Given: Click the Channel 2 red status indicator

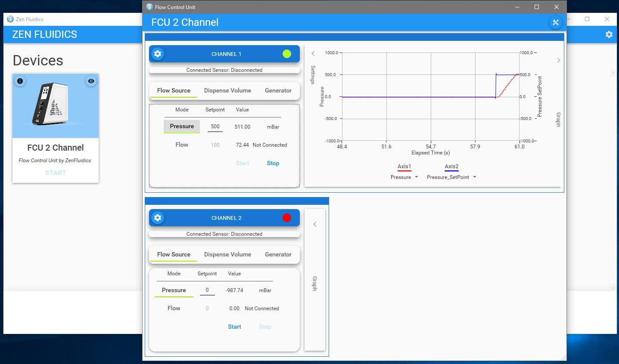Looking at the screenshot, I should pos(287,218).
